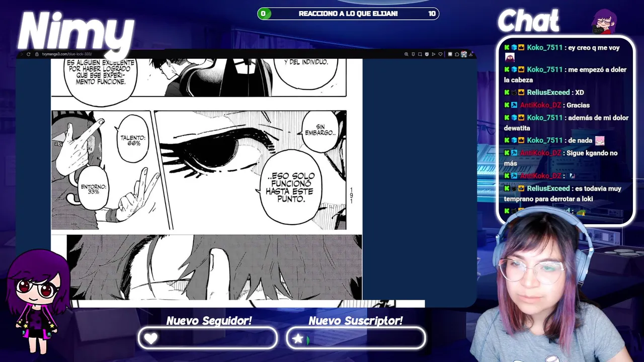The image size is (644, 362).
Task: Click the green K badge on the Gracias message
Action: tap(507, 105)
